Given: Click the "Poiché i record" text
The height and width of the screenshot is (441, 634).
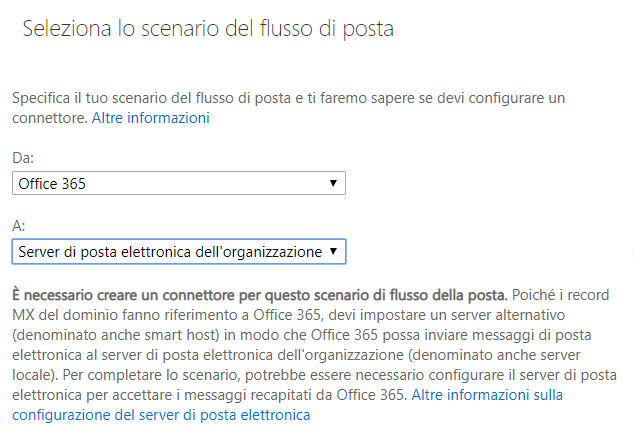Looking at the screenshot, I should (560, 295).
